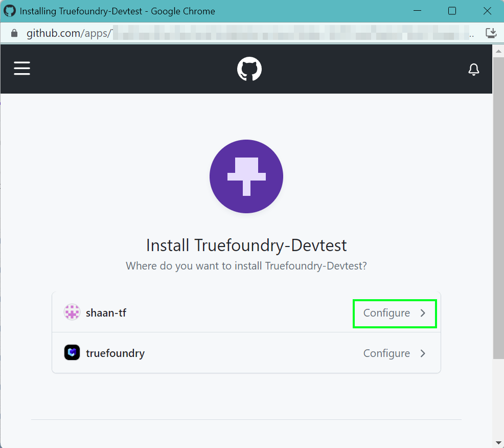Viewport: 504px width, 448px height.
Task: Open the GitHub hamburger navigation menu
Action: click(x=22, y=69)
